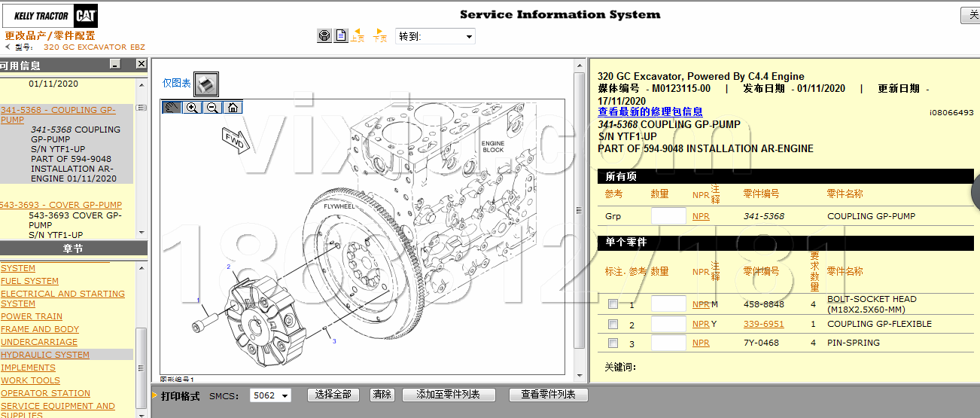
Task: Open HYDRAULIC SYSTEM section in sidebar
Action: (45, 355)
